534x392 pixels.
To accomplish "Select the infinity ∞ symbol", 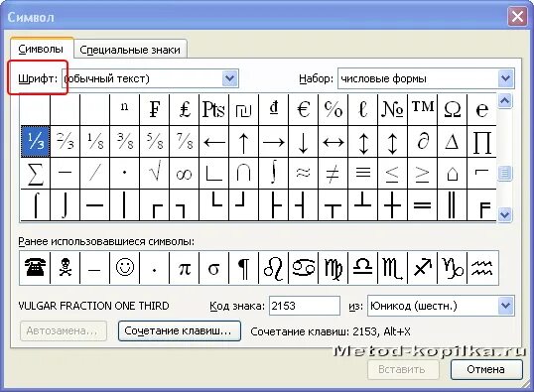I will point(185,174).
